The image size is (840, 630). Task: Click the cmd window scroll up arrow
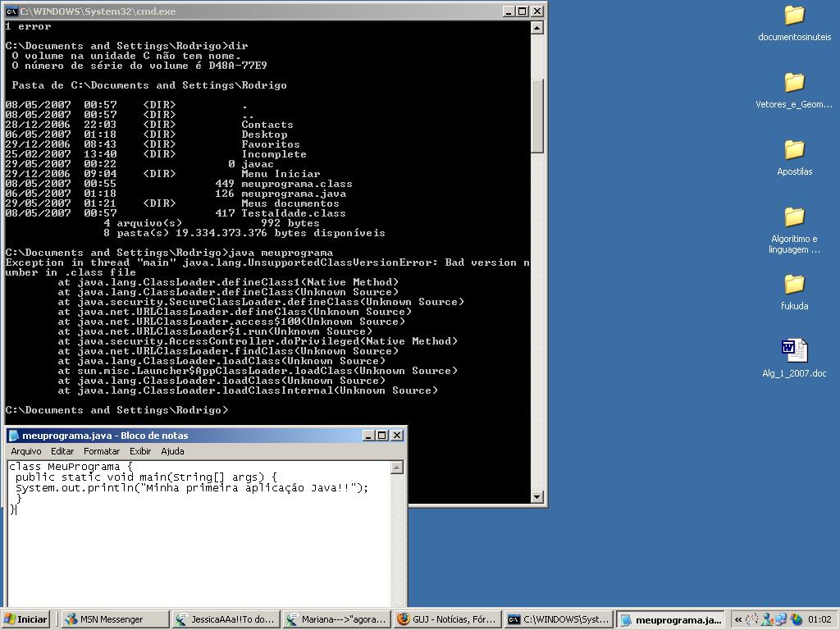[x=537, y=28]
